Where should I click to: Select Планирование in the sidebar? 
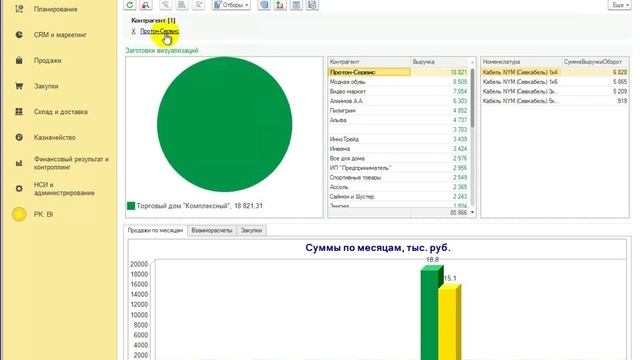click(56, 9)
